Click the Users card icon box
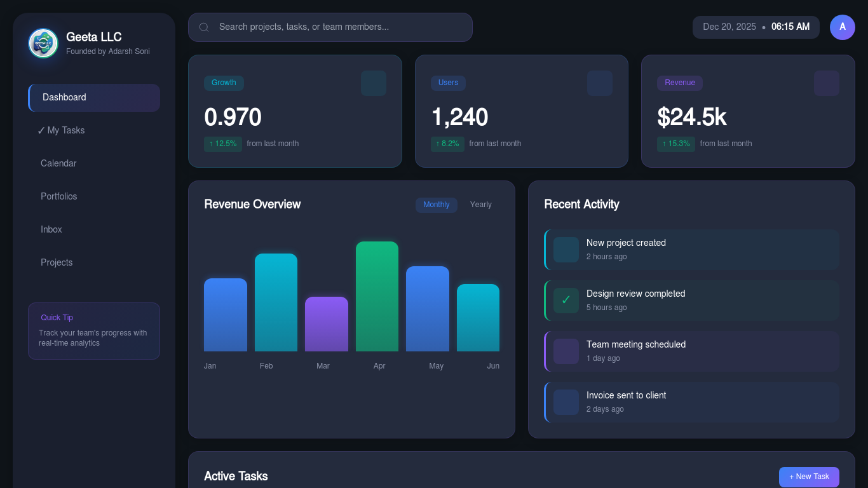Screen dimensions: 868x488 pos(600,83)
